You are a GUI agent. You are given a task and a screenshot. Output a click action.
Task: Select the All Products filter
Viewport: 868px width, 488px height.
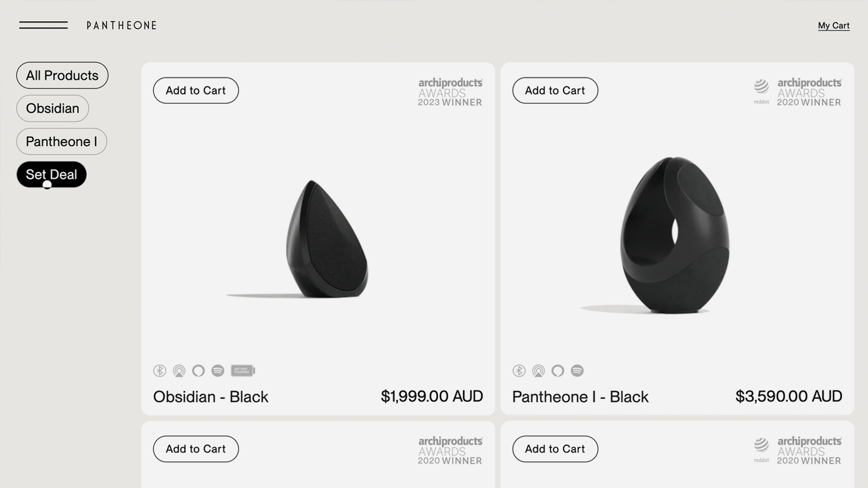[62, 75]
